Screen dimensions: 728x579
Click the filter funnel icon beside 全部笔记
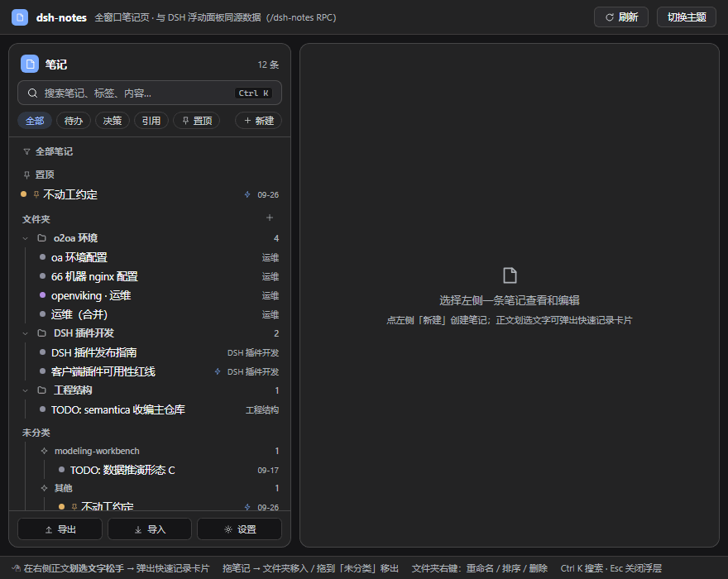pyautogui.click(x=26, y=152)
